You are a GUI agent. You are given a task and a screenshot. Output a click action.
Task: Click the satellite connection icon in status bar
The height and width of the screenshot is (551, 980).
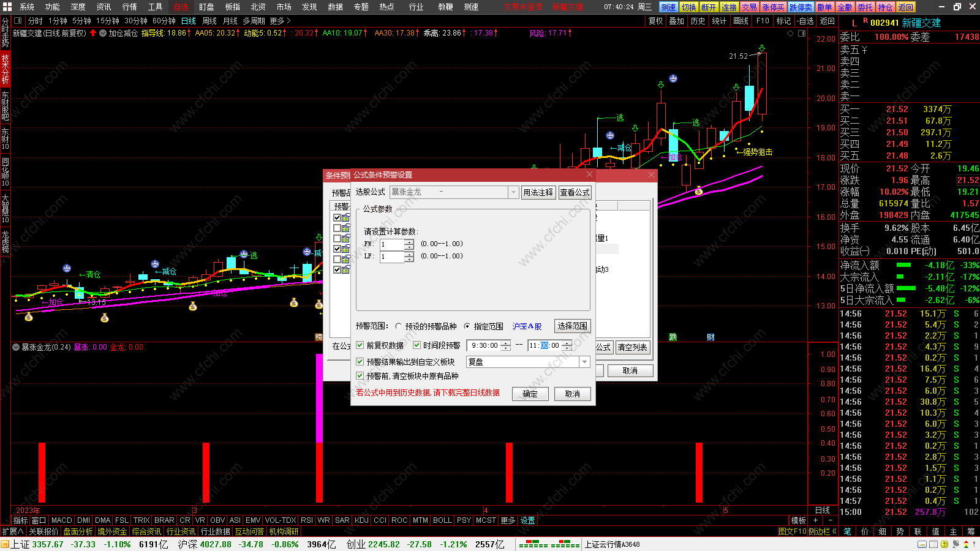[x=956, y=544]
